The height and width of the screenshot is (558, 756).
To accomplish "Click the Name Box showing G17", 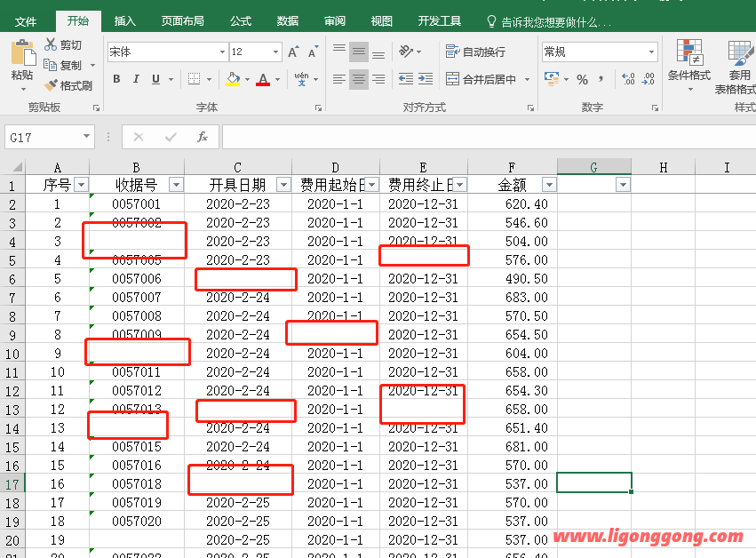I will (x=50, y=137).
